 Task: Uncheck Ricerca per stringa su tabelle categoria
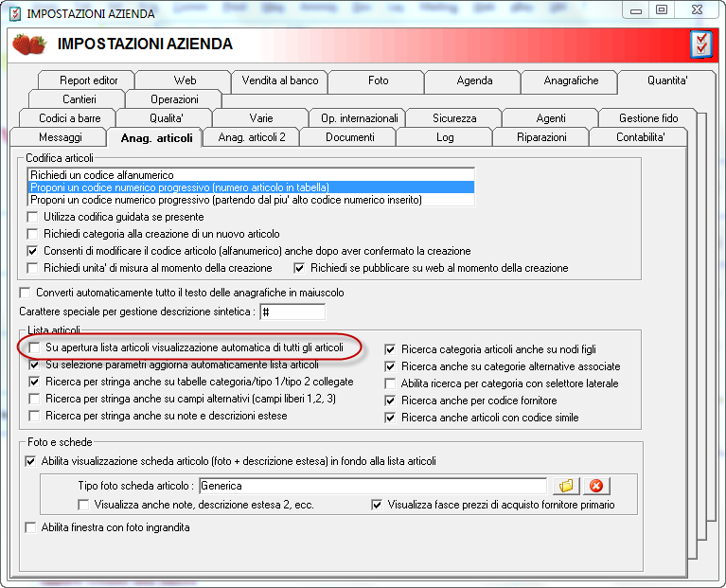[34, 382]
